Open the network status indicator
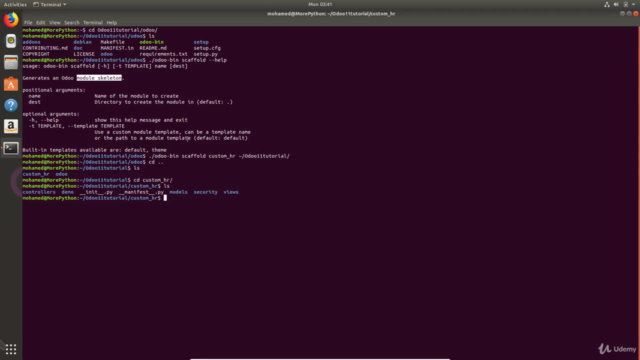This screenshot has width=640, height=360. click(607, 4)
